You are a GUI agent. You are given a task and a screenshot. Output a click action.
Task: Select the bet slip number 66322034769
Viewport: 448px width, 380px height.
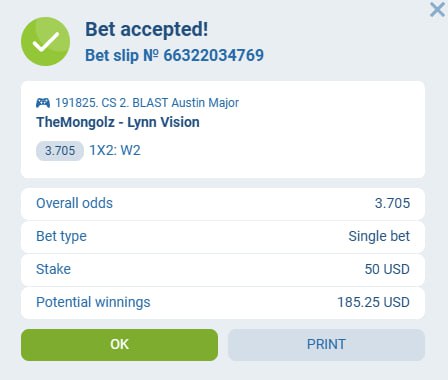click(214, 55)
